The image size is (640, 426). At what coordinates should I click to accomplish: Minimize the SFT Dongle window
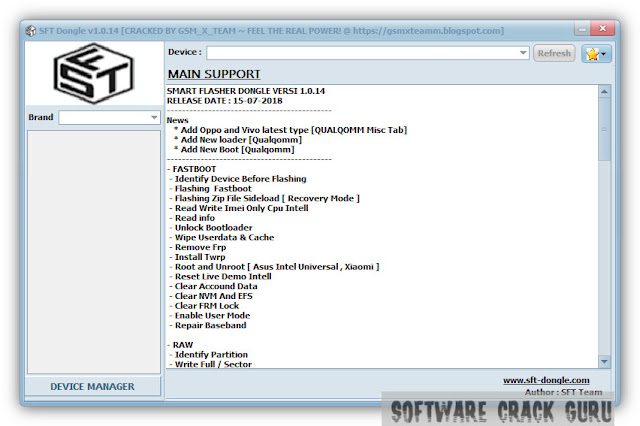[x=582, y=29]
